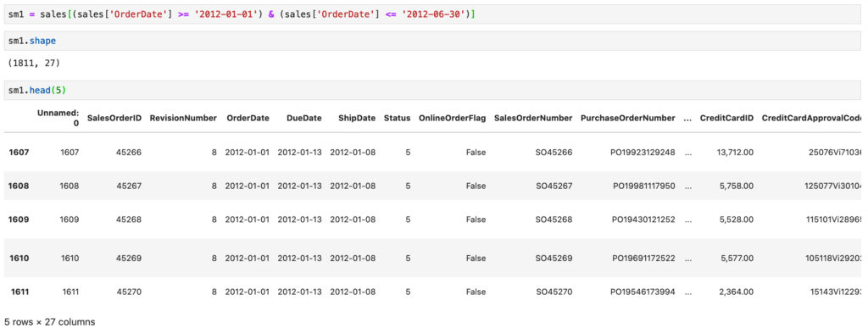Click the code cell defining sm1 filter
The width and height of the screenshot is (868, 334).
click(x=432, y=14)
